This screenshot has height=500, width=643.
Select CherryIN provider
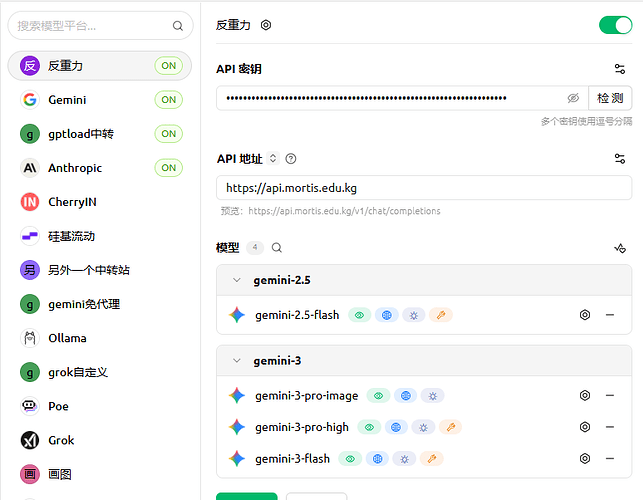(x=100, y=202)
